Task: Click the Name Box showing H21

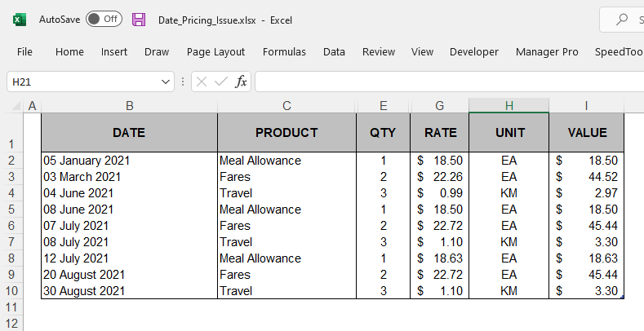Action: [x=82, y=82]
